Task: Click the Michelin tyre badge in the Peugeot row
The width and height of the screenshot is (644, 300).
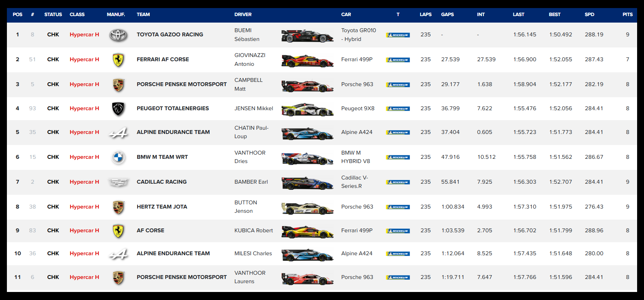Action: (398, 109)
